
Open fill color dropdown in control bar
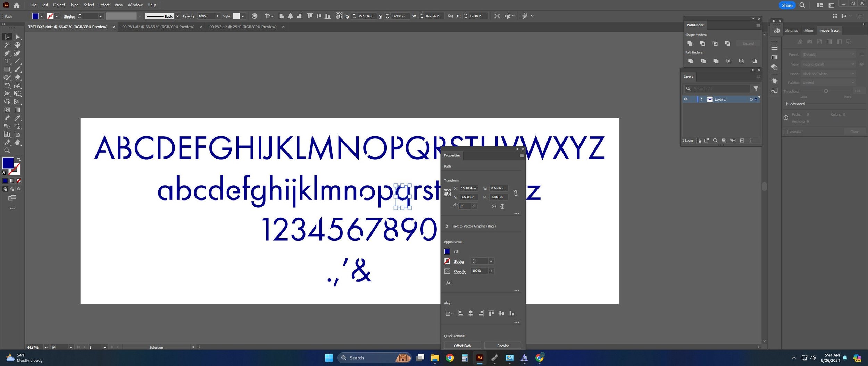42,16
